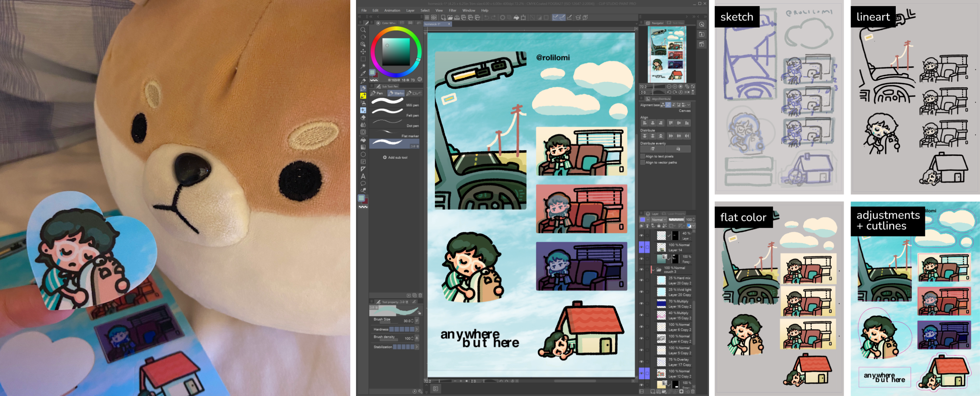Click Add sub tool
This screenshot has width=980, height=396.
[395, 157]
